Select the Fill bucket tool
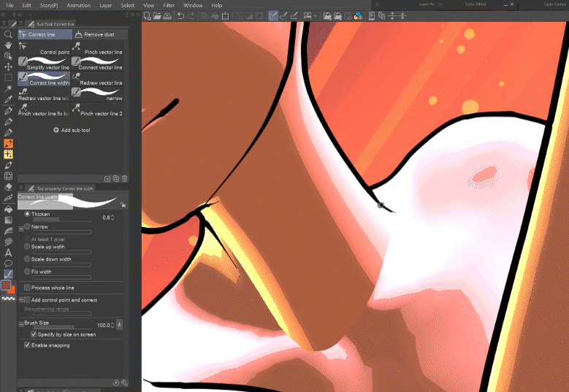 pos(8,210)
